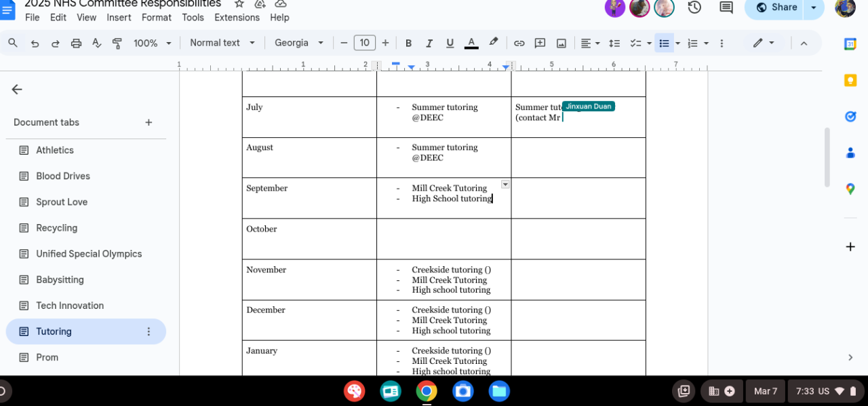This screenshot has width=868, height=406.
Task: Open text alignment options
Action: point(591,43)
